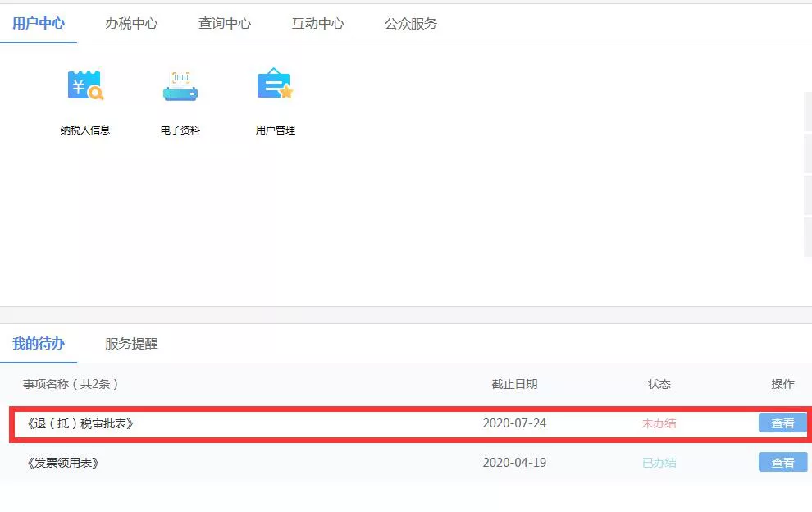The height and width of the screenshot is (512, 812).
Task: Click the 未办结 status text
Action: [659, 423]
